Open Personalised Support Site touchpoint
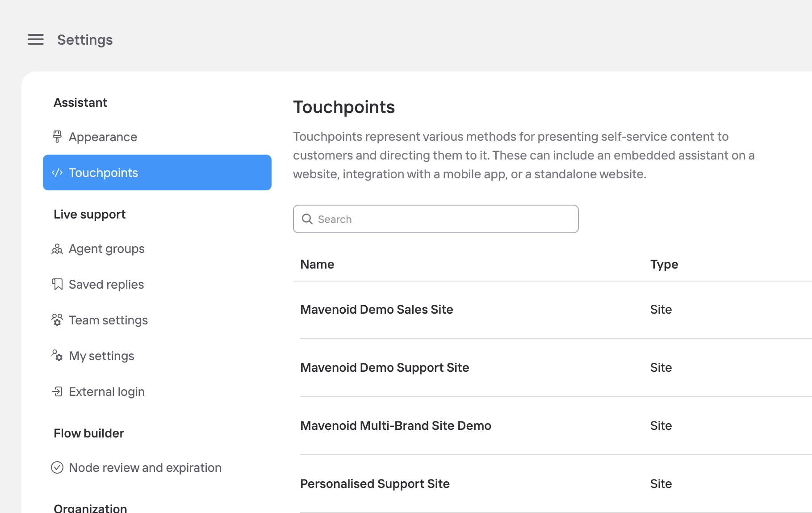 pos(375,484)
